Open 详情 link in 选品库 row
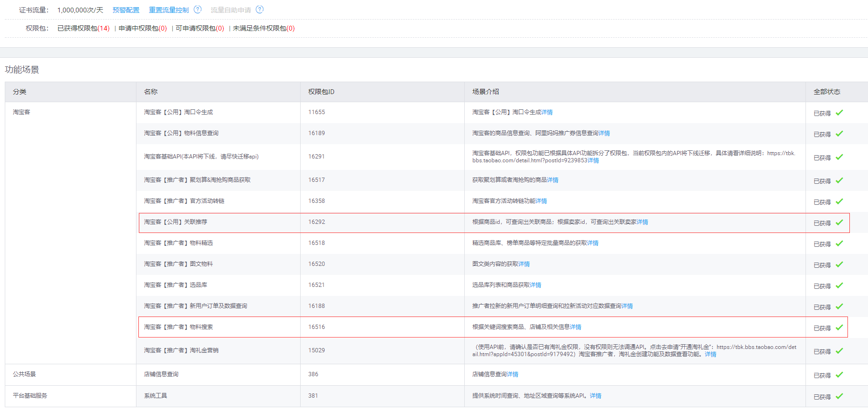The image size is (868, 412). [x=535, y=285]
